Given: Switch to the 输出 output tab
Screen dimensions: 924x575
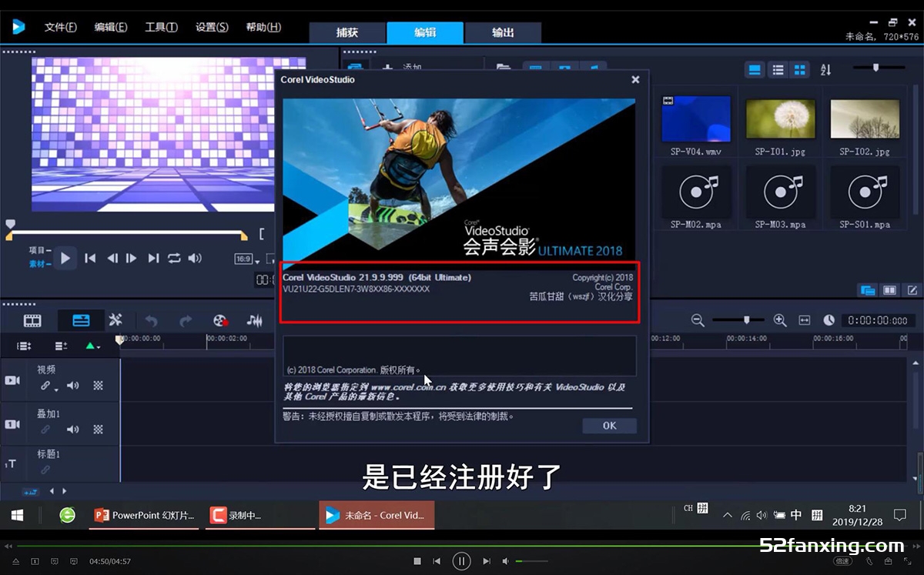Looking at the screenshot, I should 503,32.
